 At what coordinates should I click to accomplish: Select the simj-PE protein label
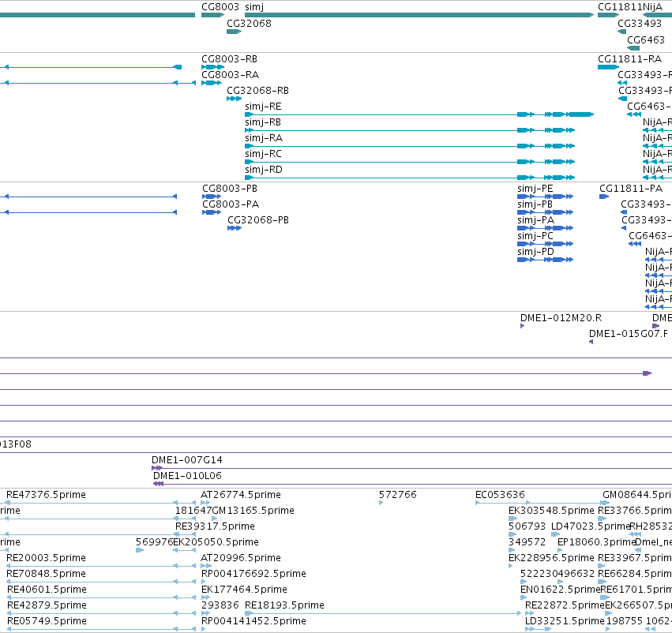[535, 189]
